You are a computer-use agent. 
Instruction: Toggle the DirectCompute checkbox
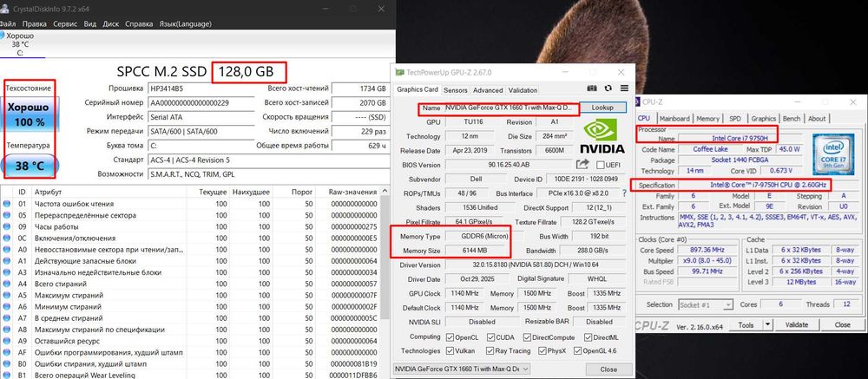coord(527,337)
